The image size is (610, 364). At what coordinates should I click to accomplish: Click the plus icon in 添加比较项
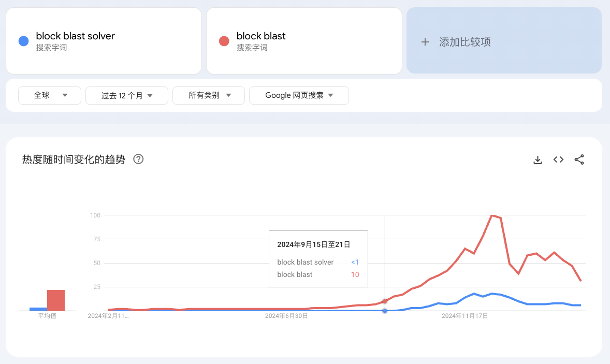point(425,42)
